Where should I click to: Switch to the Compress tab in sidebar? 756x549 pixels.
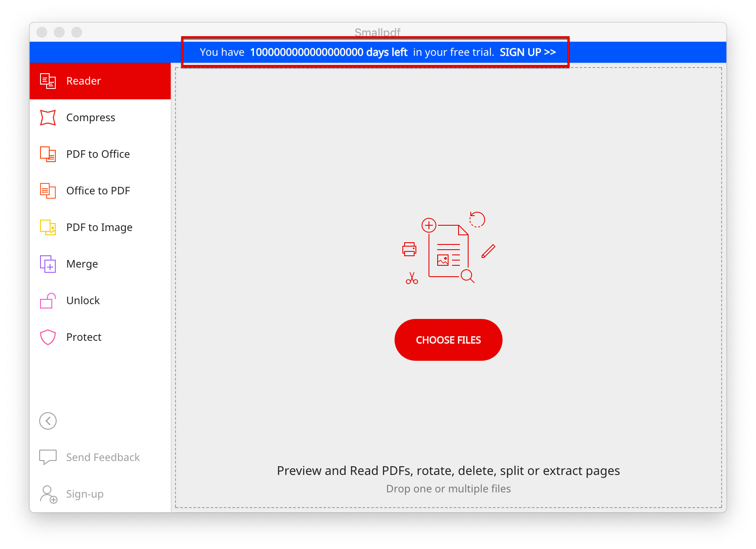pos(91,117)
